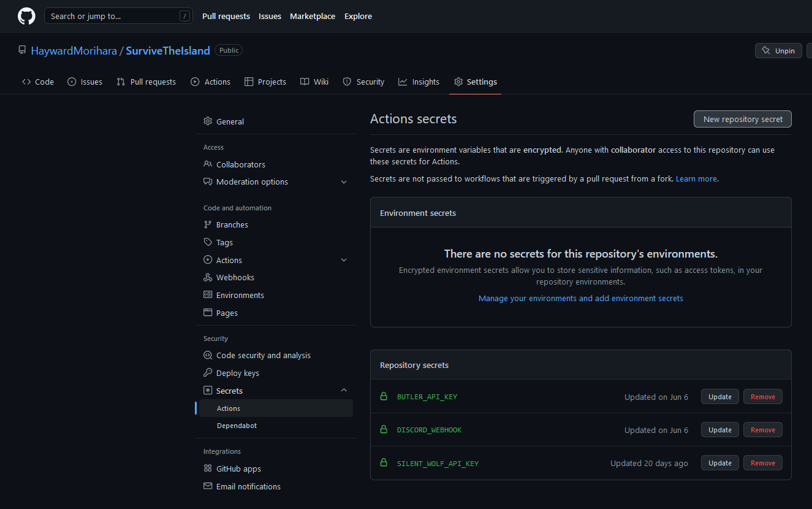The width and height of the screenshot is (812, 509).
Task: Click the lock icon beside SILENT_WOLF_API_KEY
Action: coord(384,462)
